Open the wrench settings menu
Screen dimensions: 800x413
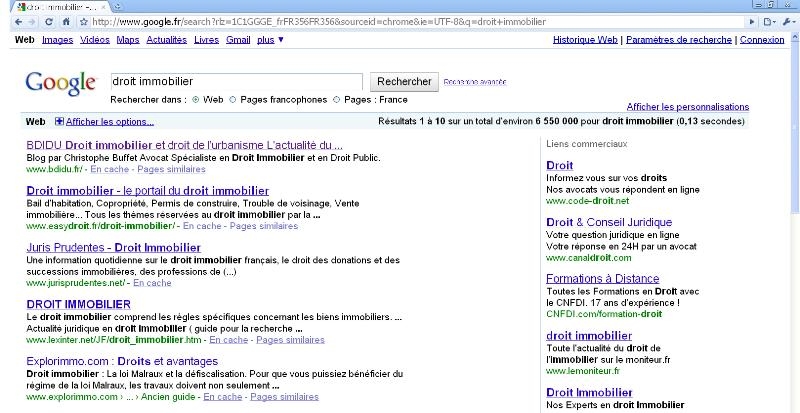point(788,22)
